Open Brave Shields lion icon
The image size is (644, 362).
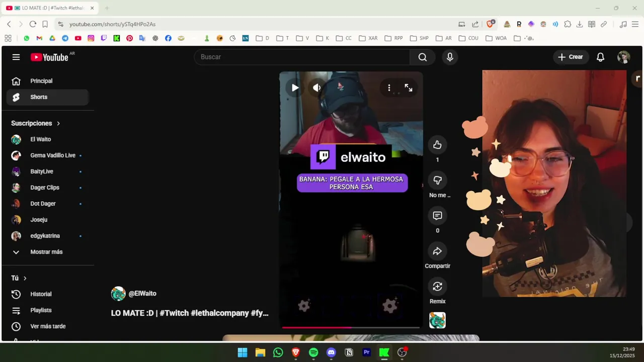click(x=491, y=24)
